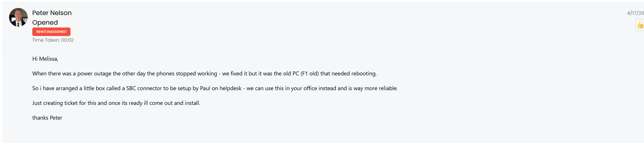
Task: Click the thanks Peter sign-off
Action: coord(47,118)
